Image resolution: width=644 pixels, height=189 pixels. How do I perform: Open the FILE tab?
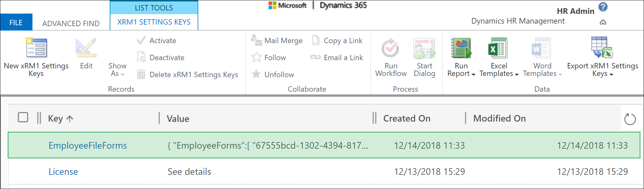click(x=16, y=23)
